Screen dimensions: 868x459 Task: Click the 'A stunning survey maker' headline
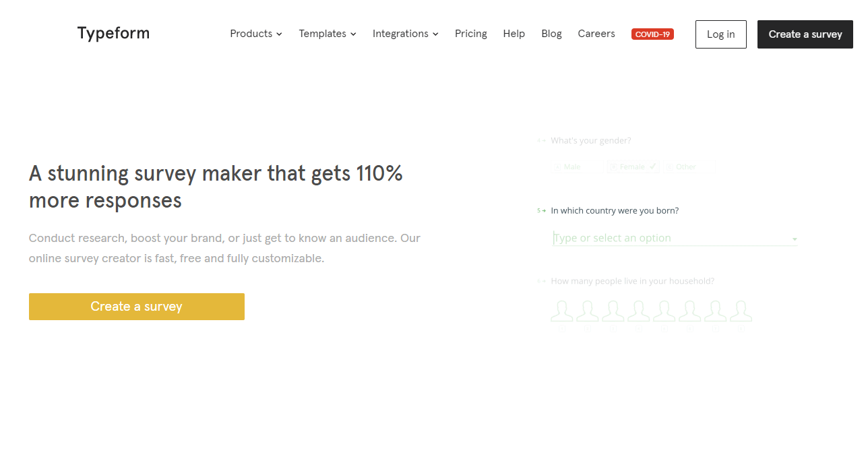click(216, 187)
